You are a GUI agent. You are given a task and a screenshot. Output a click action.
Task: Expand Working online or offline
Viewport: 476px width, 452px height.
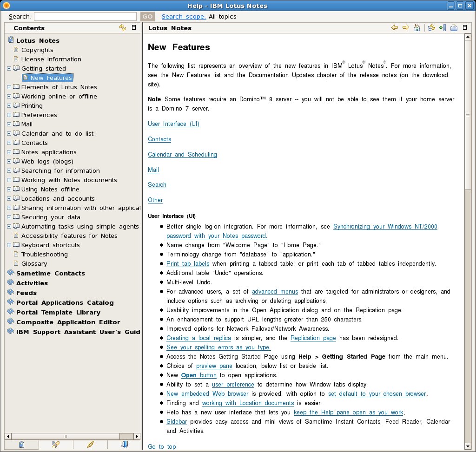(9, 97)
